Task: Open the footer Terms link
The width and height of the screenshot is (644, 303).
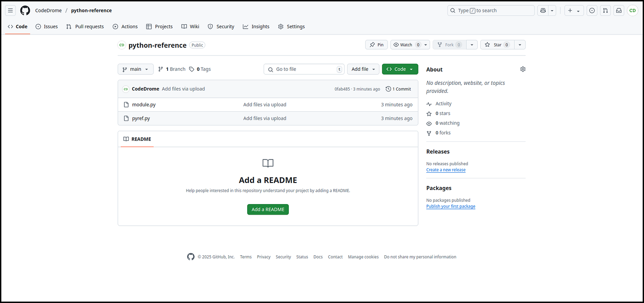Action: click(x=246, y=257)
